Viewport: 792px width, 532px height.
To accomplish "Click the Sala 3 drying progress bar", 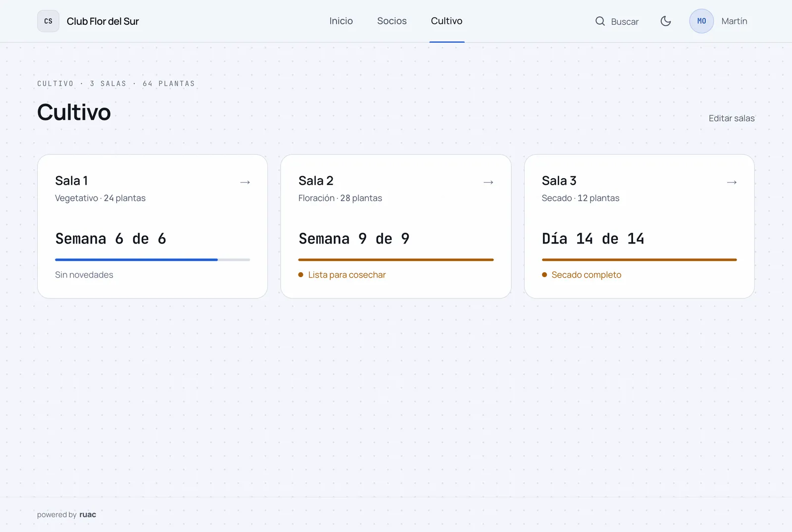I will [639, 260].
